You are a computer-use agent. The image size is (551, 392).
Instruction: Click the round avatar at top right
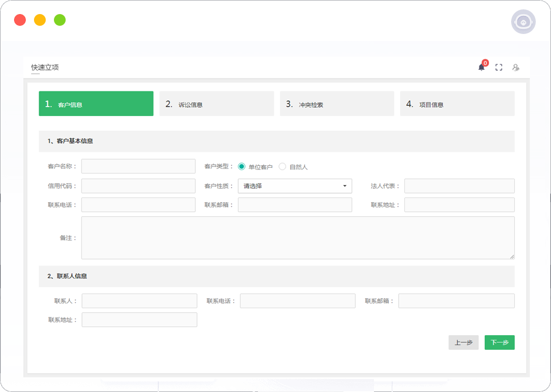pos(523,22)
